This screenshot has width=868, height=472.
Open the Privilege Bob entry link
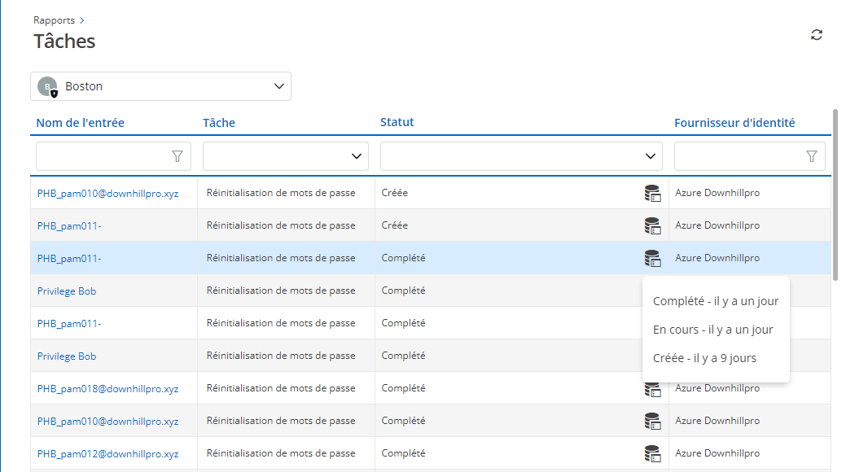66,291
